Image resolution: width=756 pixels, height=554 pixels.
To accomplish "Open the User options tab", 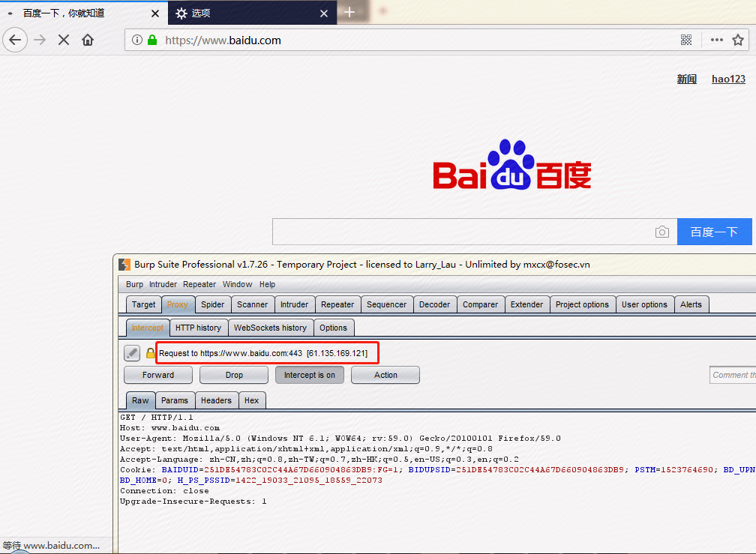I will 644,304.
